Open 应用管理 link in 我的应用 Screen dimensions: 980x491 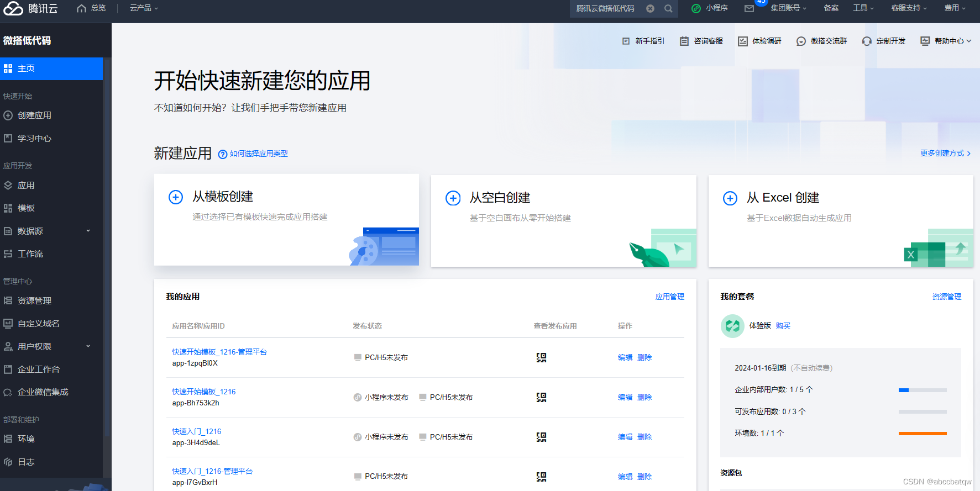pos(670,297)
